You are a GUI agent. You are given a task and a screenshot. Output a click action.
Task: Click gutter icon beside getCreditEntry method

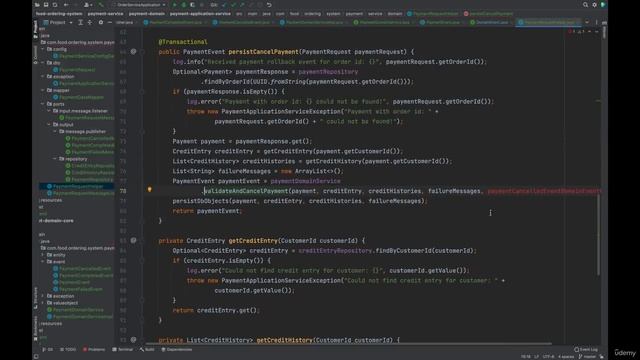click(133, 240)
